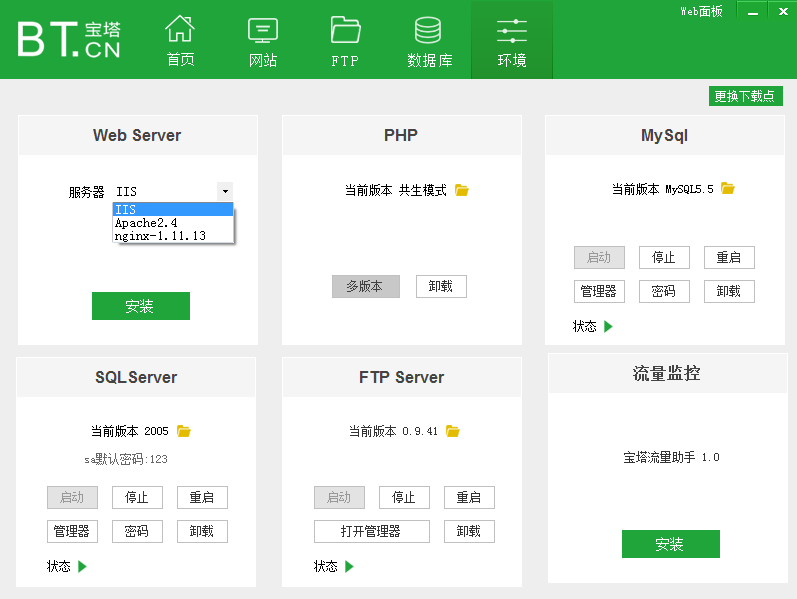Image resolution: width=797 pixels, height=599 pixels.
Task: Open the MySQL5.5 folder icon
Action: point(728,189)
